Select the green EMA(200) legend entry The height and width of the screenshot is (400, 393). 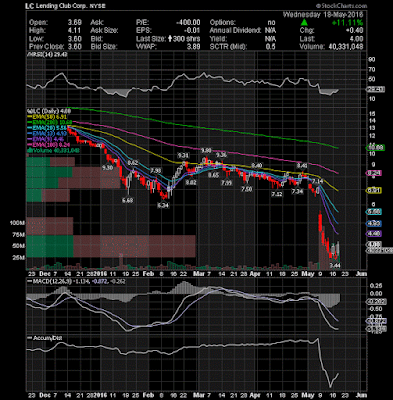click(49, 123)
